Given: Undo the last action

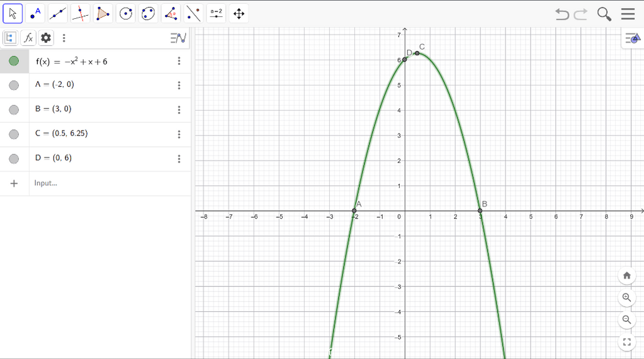Looking at the screenshot, I should pyautogui.click(x=562, y=14).
